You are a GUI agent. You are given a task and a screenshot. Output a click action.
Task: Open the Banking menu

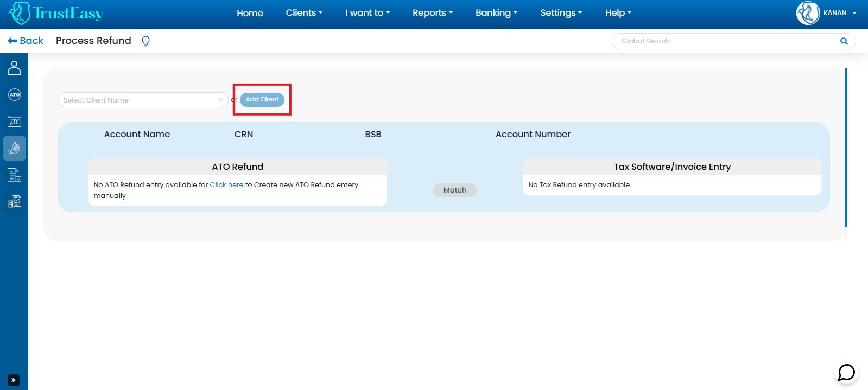496,13
